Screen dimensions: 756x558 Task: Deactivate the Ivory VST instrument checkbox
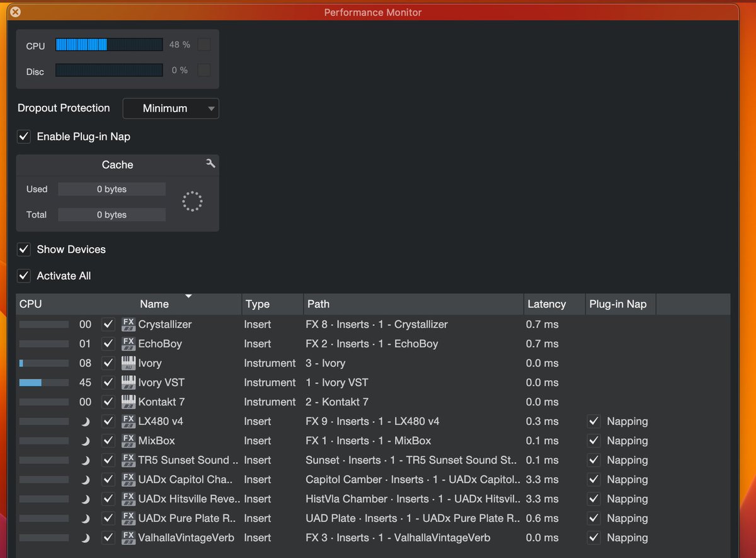pyautogui.click(x=108, y=383)
